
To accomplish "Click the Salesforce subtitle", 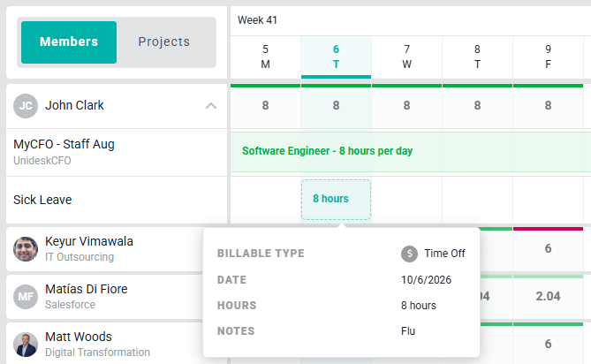I will point(70,305).
